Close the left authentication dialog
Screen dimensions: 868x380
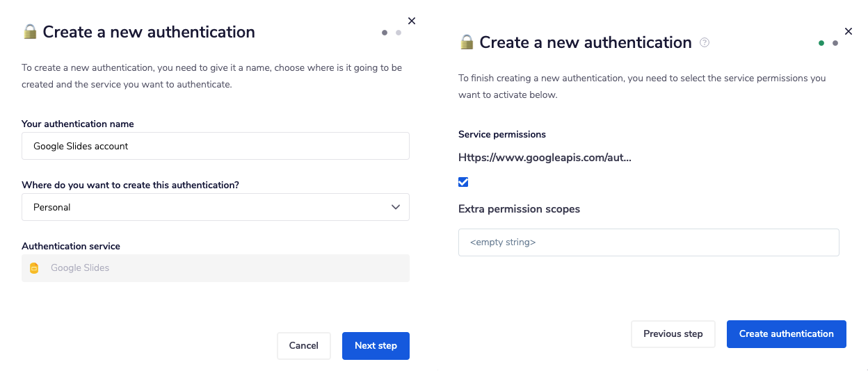tap(412, 21)
